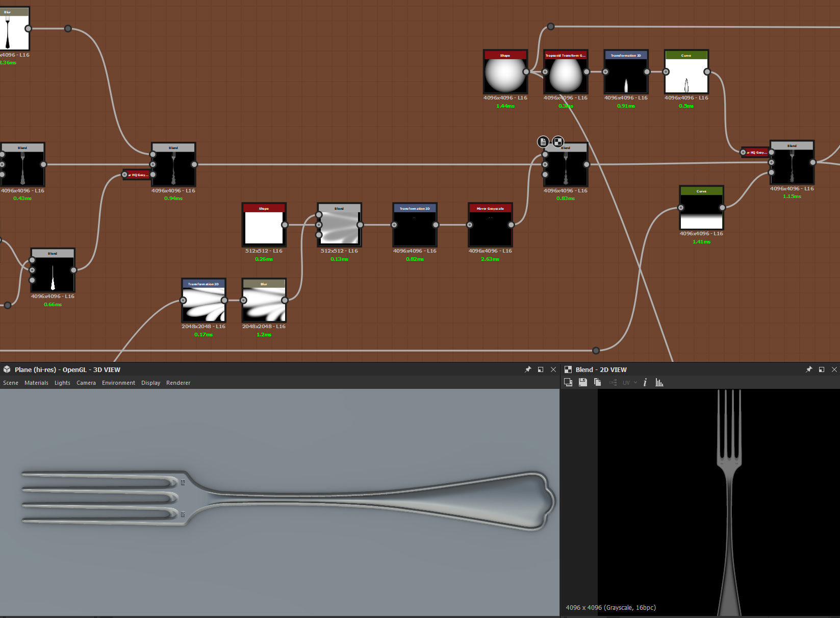Viewport: 840px width, 618px height.
Task: Show the histogram in the 2D view
Action: (x=659, y=382)
